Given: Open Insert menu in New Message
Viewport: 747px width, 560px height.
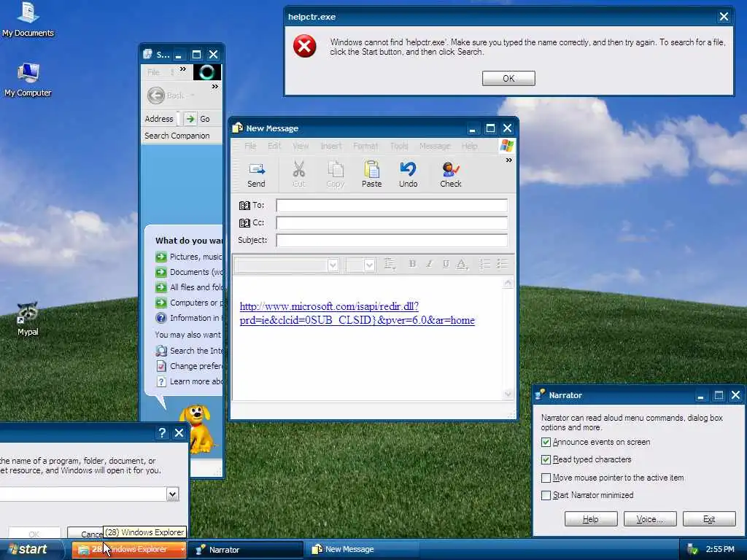Looking at the screenshot, I should [x=331, y=146].
